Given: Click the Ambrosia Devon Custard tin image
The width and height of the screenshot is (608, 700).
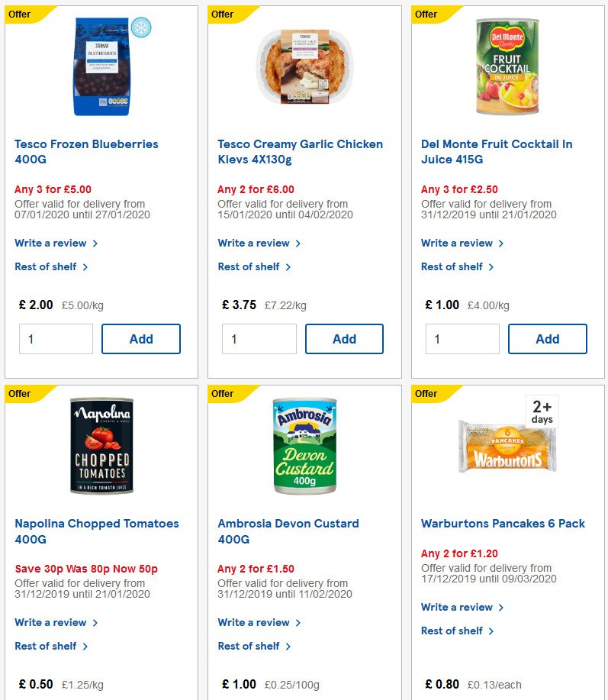Looking at the screenshot, I should click(x=304, y=447).
